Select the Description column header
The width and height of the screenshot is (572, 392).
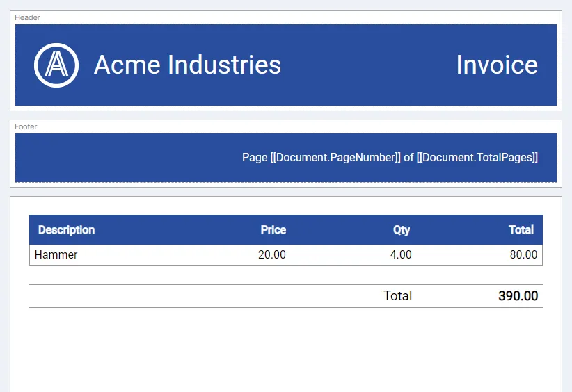66,230
